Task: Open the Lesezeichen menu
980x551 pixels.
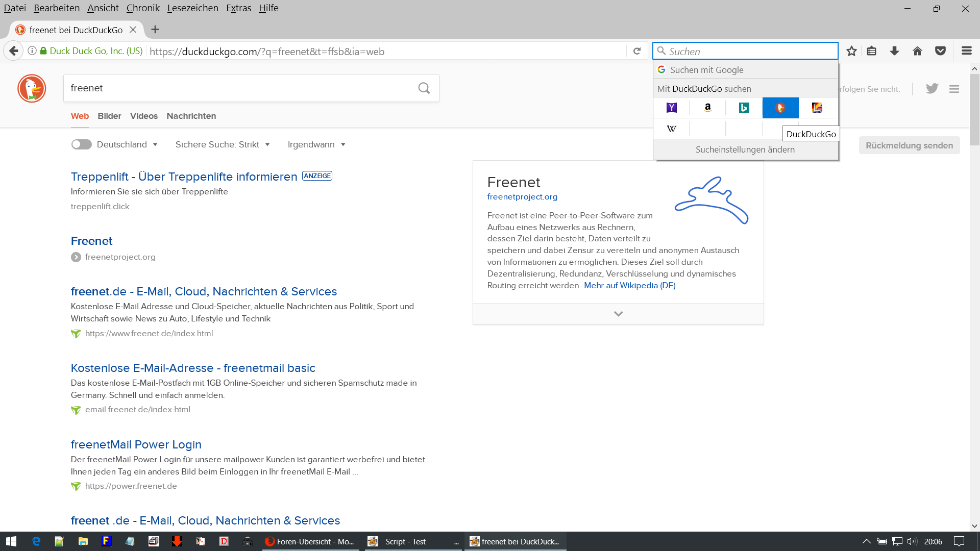Action: tap(192, 8)
